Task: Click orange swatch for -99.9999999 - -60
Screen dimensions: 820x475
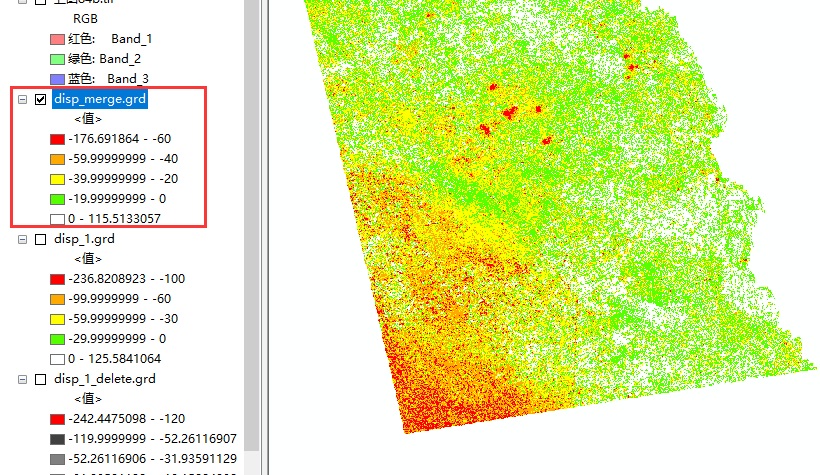Action: click(x=58, y=299)
